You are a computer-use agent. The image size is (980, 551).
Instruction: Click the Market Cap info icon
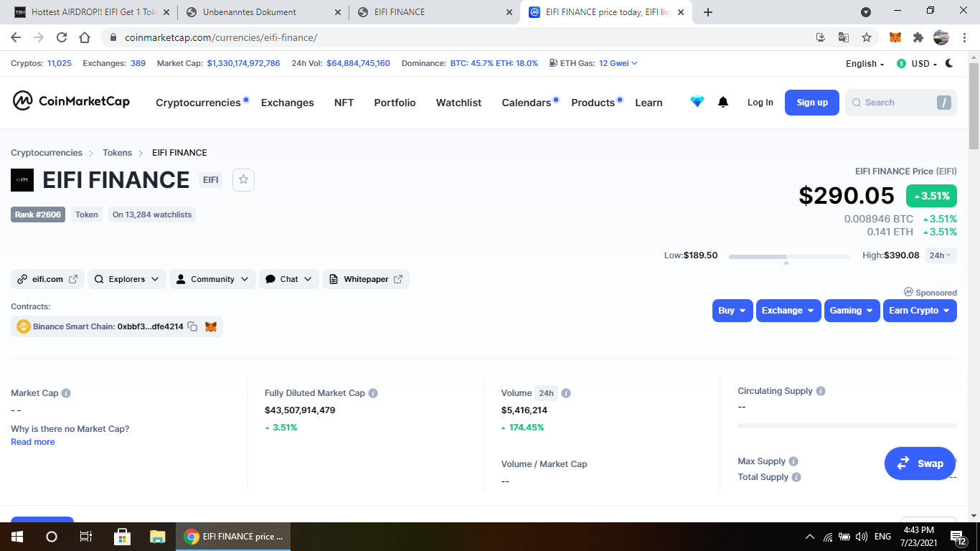pos(66,393)
